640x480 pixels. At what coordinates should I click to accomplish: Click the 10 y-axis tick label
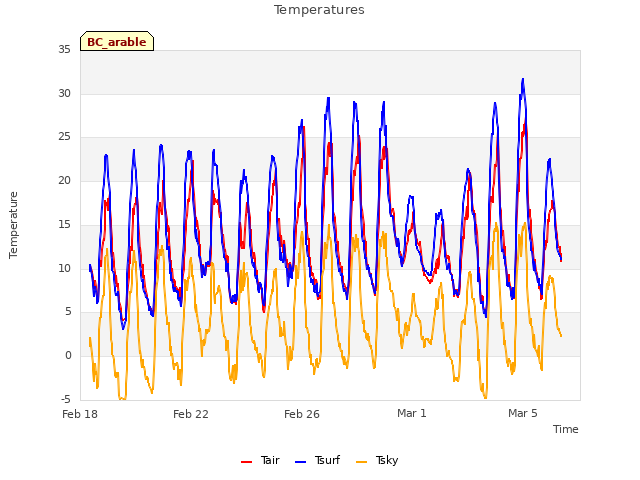click(64, 268)
